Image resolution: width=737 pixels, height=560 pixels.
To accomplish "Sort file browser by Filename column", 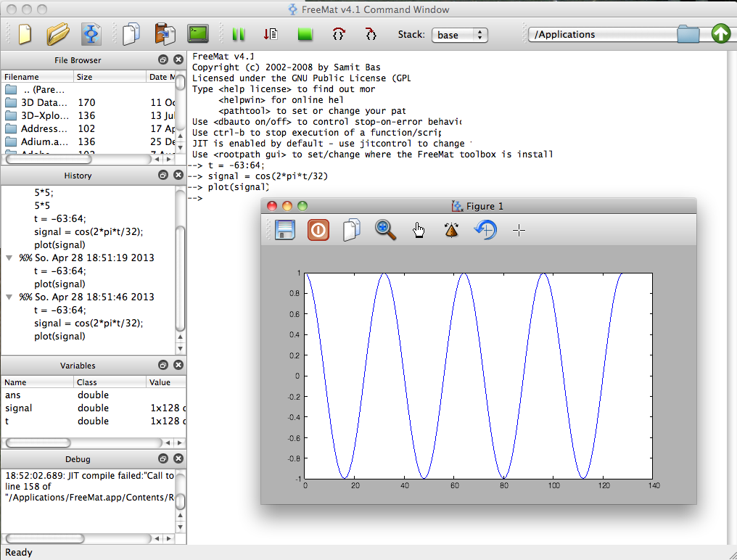I will click(x=38, y=77).
